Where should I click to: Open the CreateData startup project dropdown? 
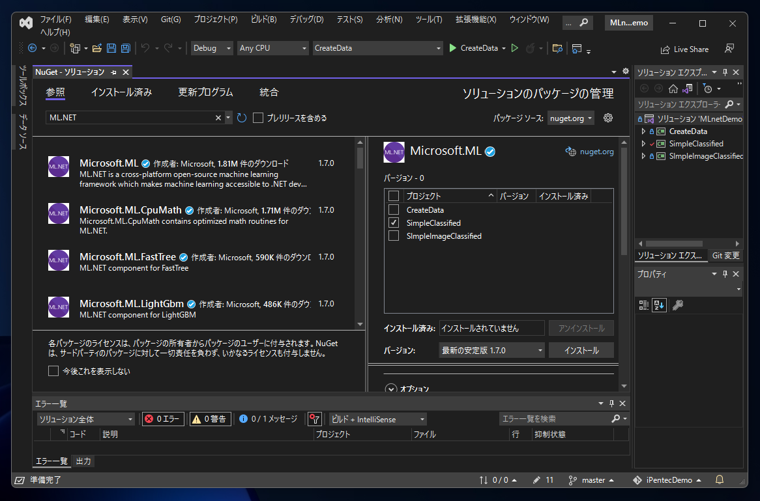pos(378,48)
